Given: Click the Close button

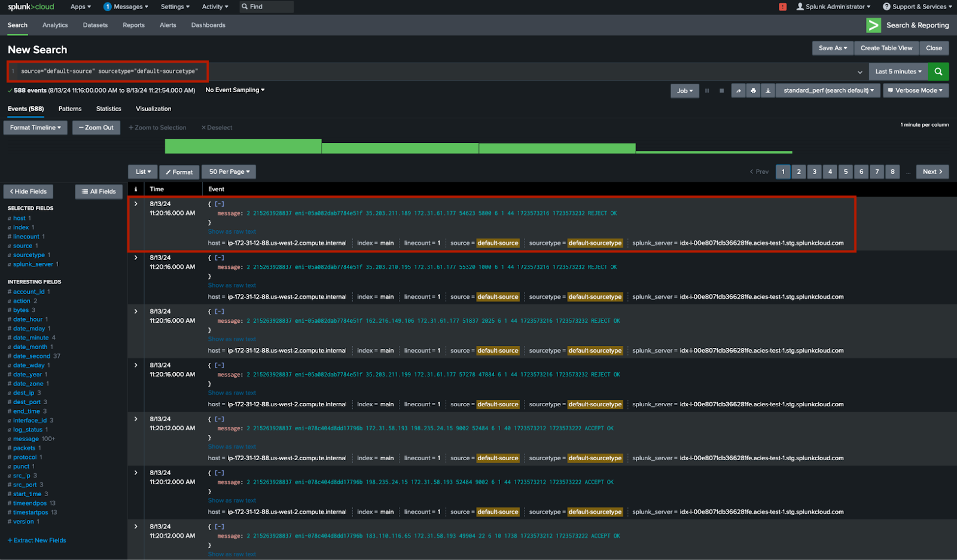Looking at the screenshot, I should pyautogui.click(x=934, y=48).
